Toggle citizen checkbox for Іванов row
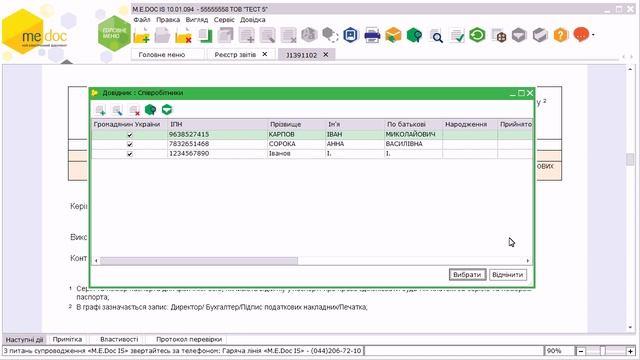 point(130,154)
